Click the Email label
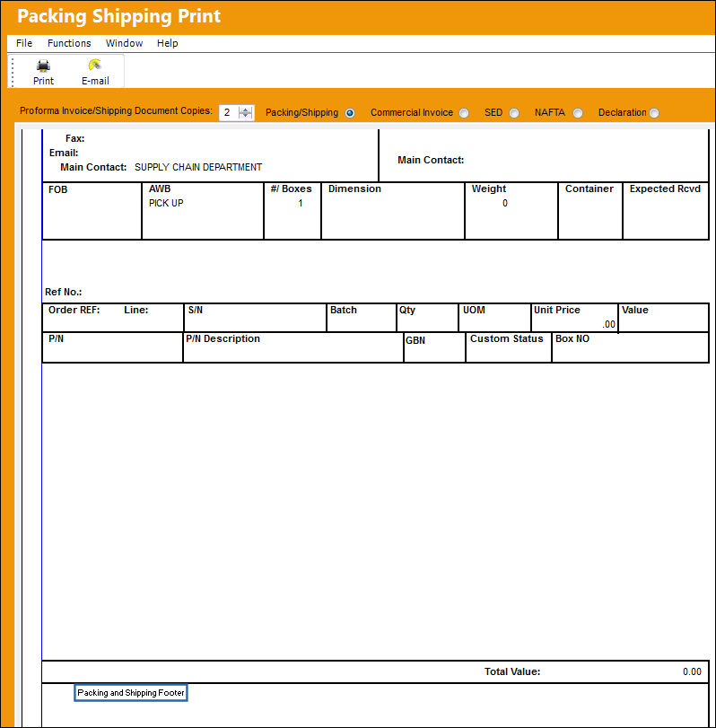 64,153
